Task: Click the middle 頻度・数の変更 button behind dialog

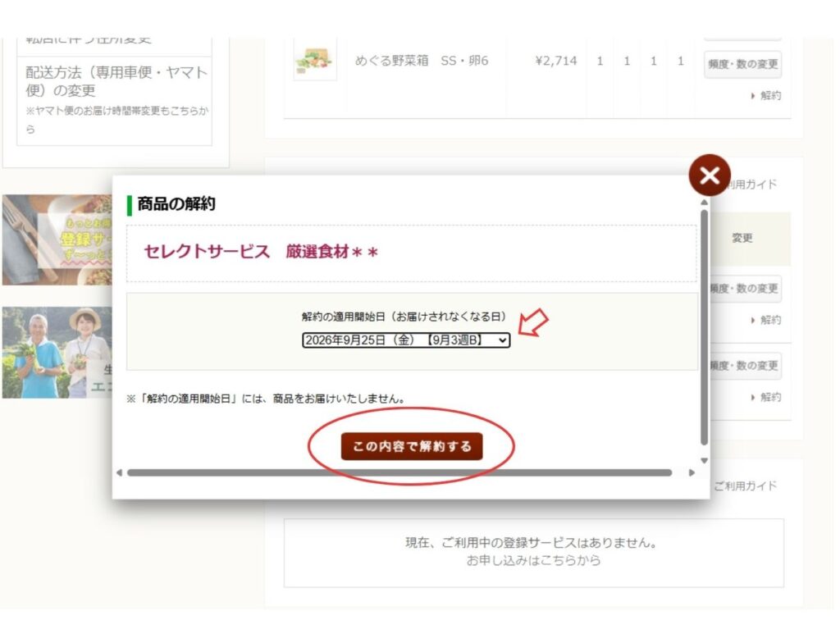Action: (745, 289)
